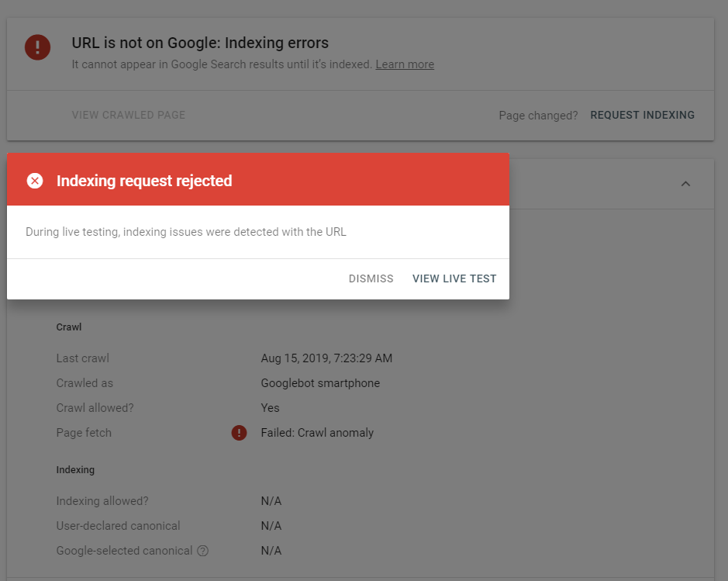This screenshot has height=581, width=728.
Task: Click the "Googlebot smartphone" value
Action: pyautogui.click(x=320, y=383)
